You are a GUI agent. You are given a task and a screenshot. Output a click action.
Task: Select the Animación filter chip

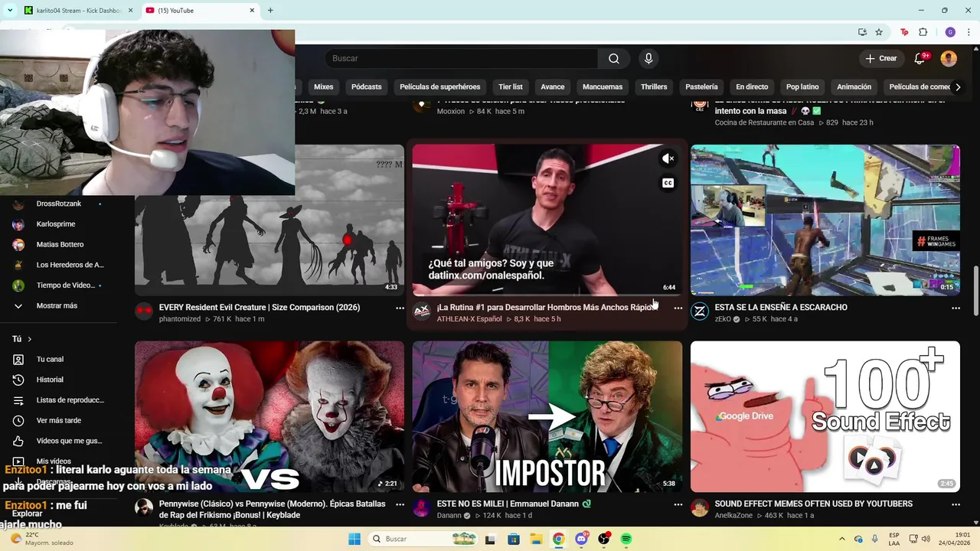tap(854, 87)
